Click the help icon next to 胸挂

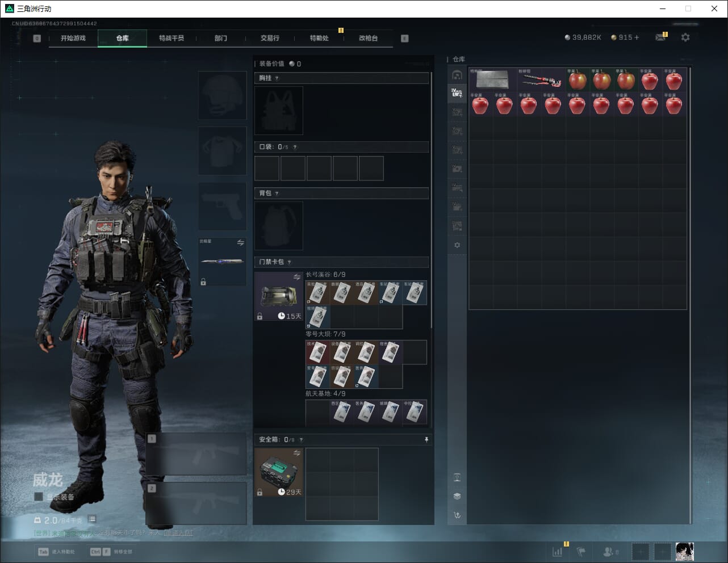[277, 78]
